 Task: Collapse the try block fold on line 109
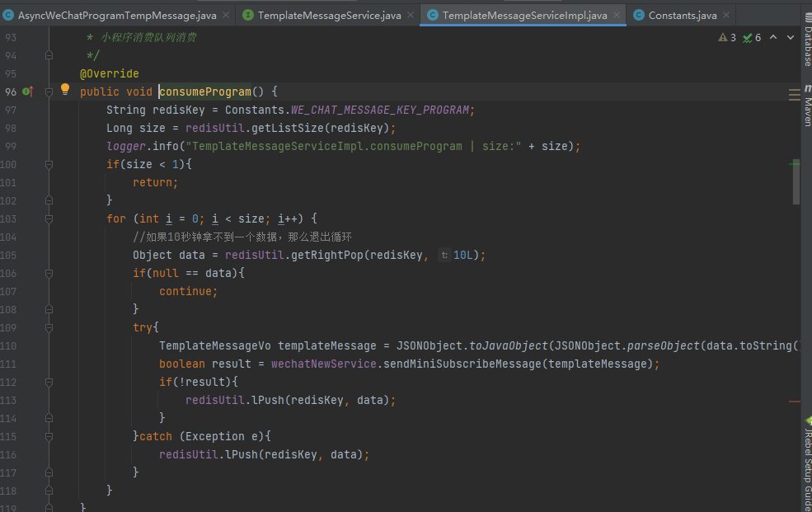pyautogui.click(x=49, y=327)
